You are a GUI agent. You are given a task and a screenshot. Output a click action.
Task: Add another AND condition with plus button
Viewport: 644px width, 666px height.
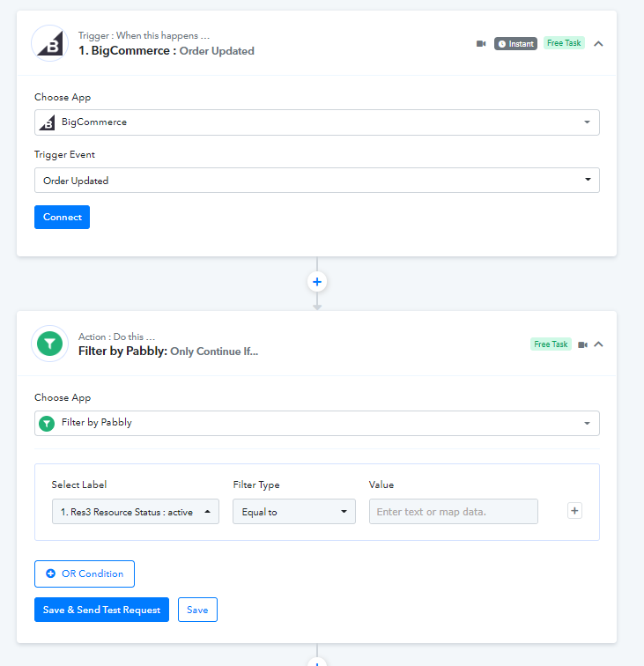pos(574,511)
